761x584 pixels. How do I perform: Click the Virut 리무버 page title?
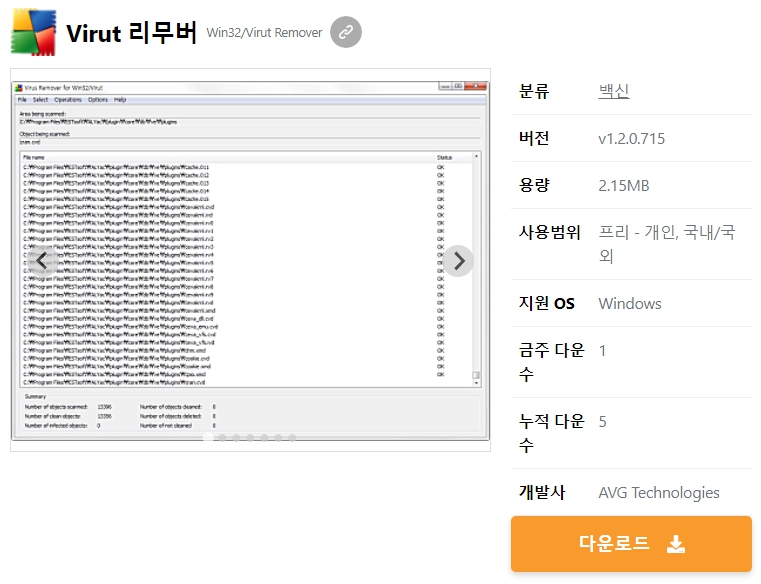[132, 33]
